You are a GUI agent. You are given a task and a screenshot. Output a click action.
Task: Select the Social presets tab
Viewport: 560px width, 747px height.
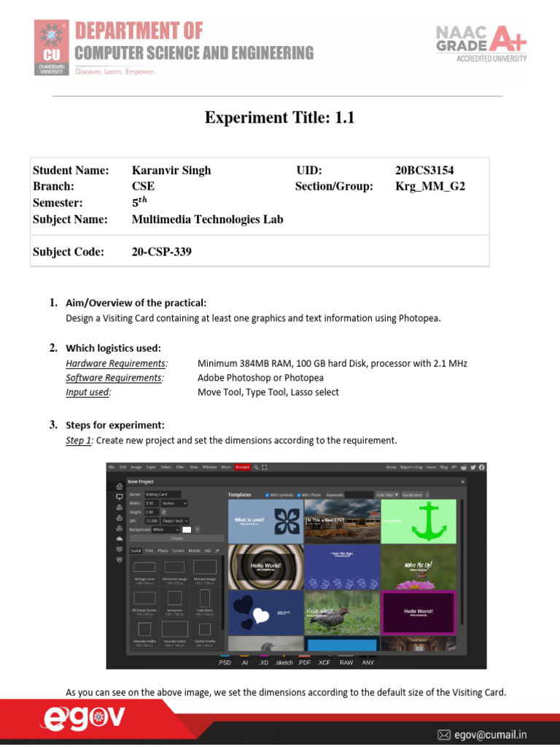tap(136, 551)
